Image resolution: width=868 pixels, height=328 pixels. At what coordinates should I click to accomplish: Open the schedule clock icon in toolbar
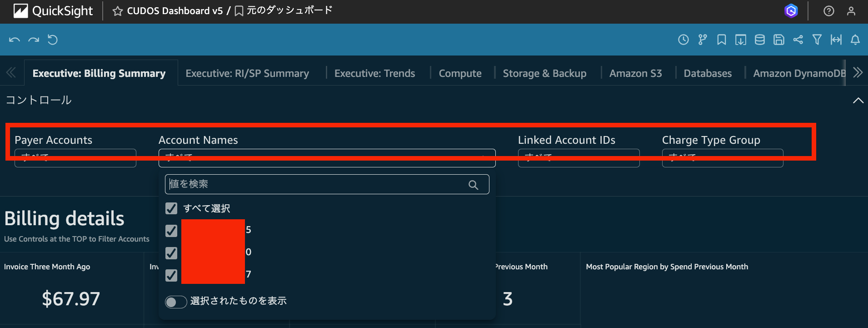click(x=683, y=40)
